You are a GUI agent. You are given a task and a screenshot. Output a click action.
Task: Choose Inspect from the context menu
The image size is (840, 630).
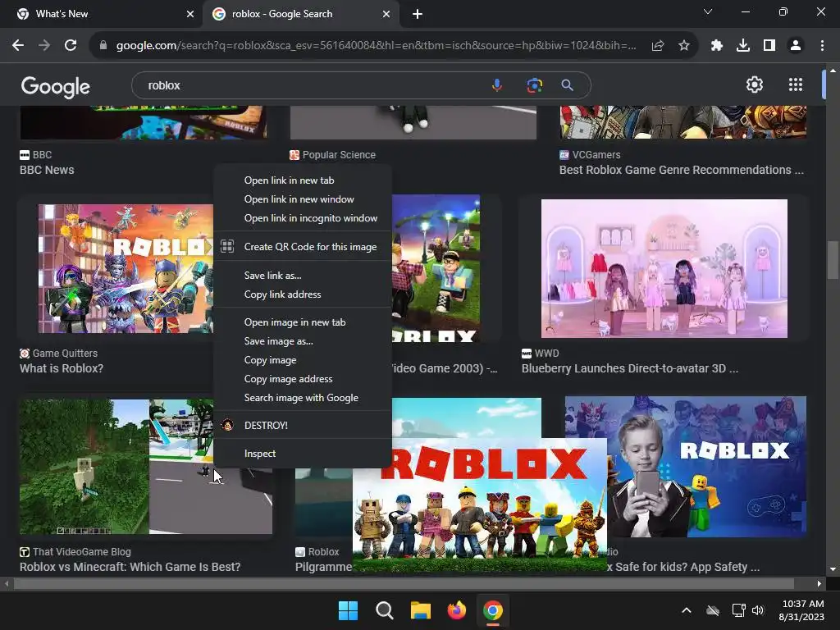click(x=303, y=453)
